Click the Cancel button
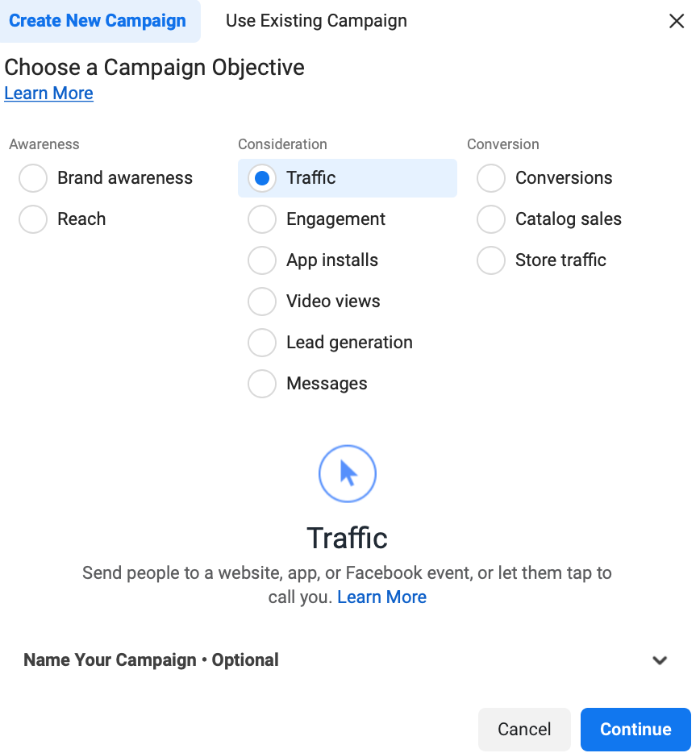The width and height of the screenshot is (700, 753). coord(524,730)
